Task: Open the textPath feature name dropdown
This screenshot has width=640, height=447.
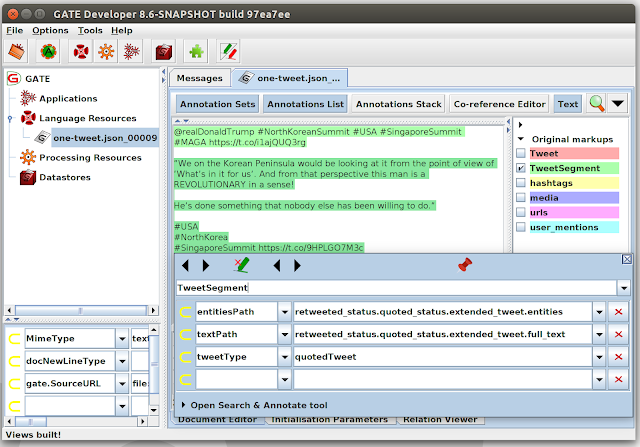Action: click(284, 334)
